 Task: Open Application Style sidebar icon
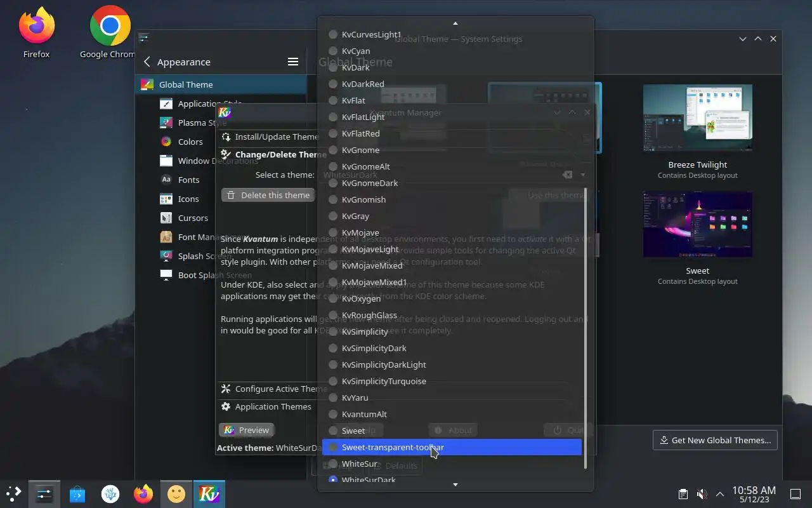tap(166, 104)
